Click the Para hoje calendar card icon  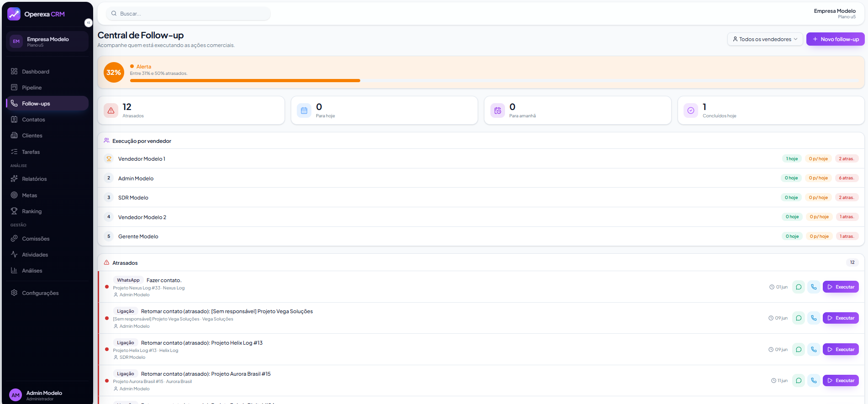pyautogui.click(x=304, y=110)
